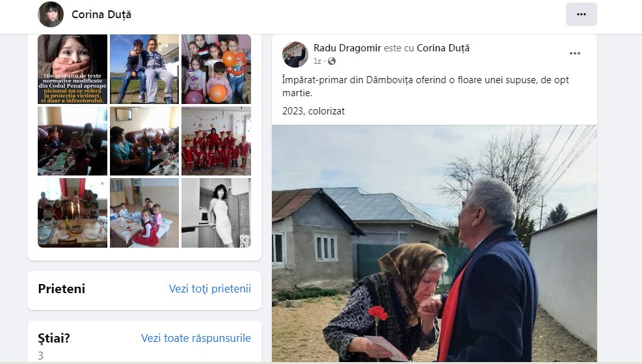Click Radu Dragomir's profile picture

[295, 55]
